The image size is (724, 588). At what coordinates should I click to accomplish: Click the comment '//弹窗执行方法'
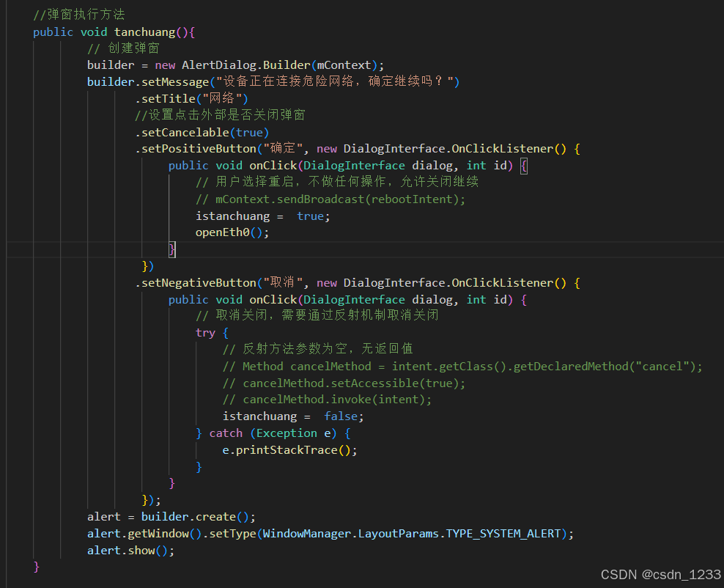(x=79, y=15)
